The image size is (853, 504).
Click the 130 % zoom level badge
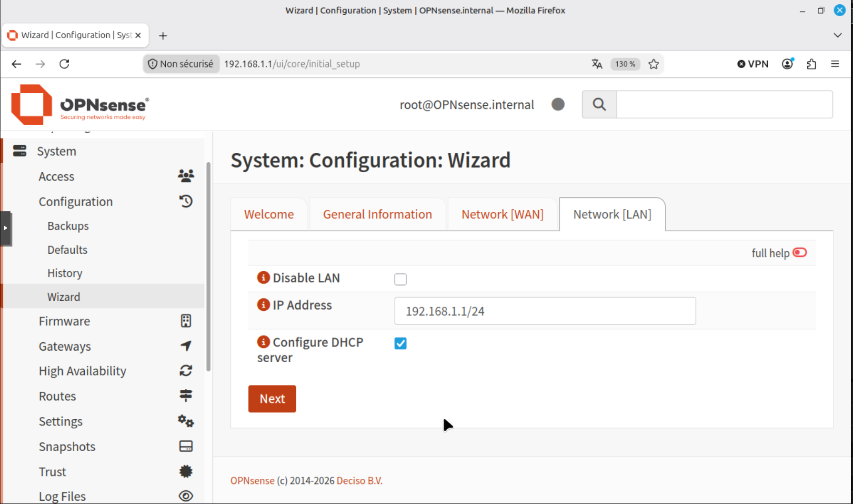[625, 64]
